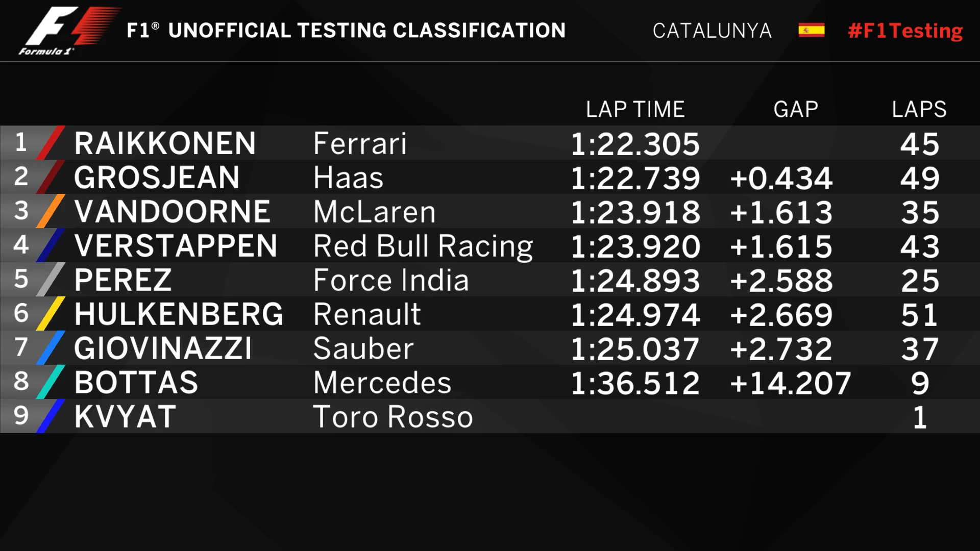Select the GROSJEAN driver name
Image resolution: width=980 pixels, height=551 pixels.
pos(157,178)
